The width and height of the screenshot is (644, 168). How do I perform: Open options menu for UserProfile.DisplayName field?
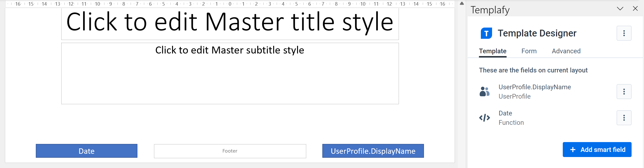624,91
